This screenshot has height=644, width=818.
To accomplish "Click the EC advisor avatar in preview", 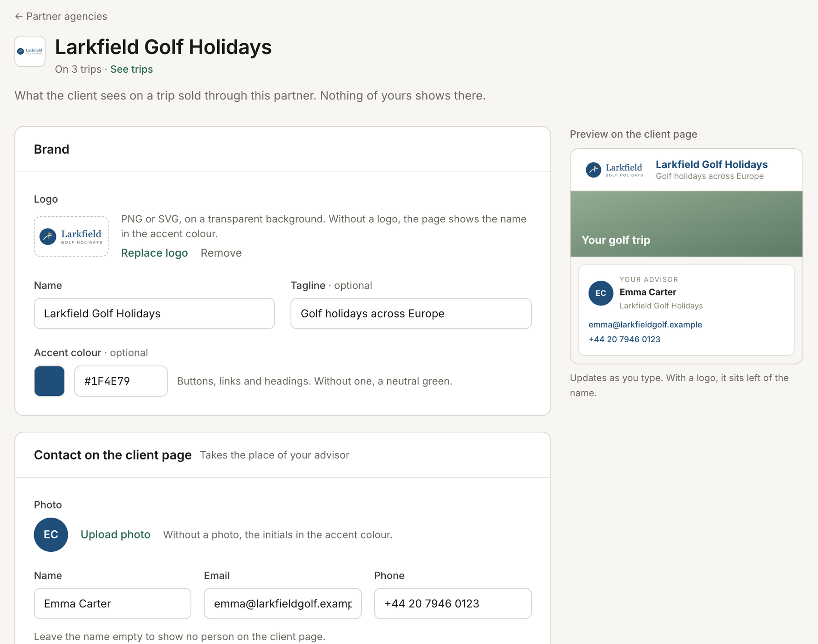I will [601, 293].
